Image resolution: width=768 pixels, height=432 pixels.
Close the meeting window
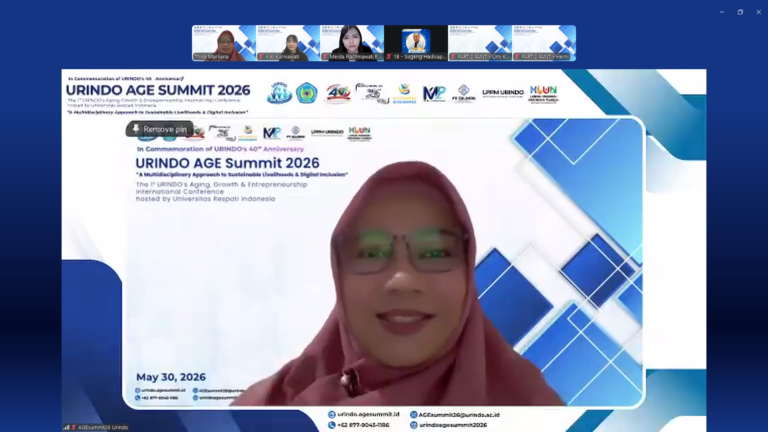(758, 12)
